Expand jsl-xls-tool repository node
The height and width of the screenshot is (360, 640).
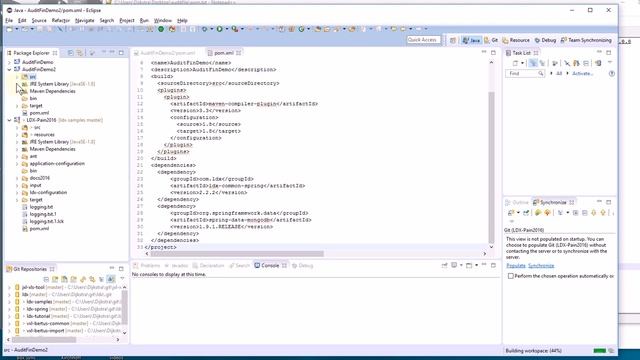[9, 287]
